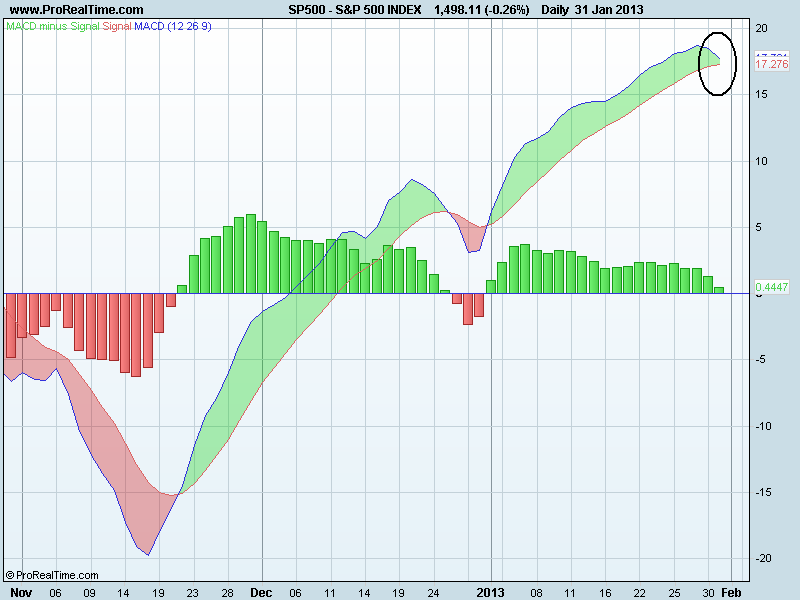Click the -10 y-axis label
Viewport: 800px width, 600px height.
[x=763, y=426]
